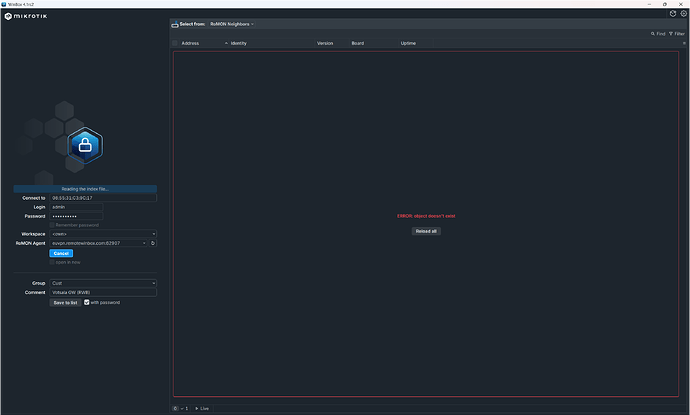690x415 pixels.
Task: Sort by the Uptime column header
Action: pos(408,43)
